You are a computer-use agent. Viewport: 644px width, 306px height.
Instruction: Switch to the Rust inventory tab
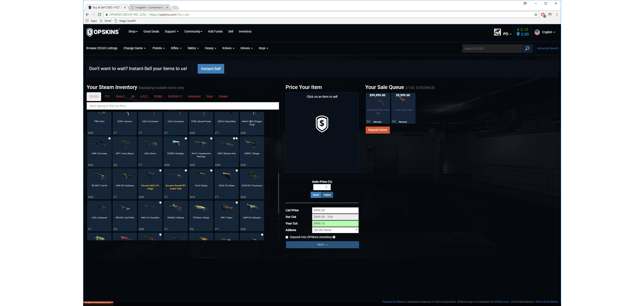[x=209, y=97]
